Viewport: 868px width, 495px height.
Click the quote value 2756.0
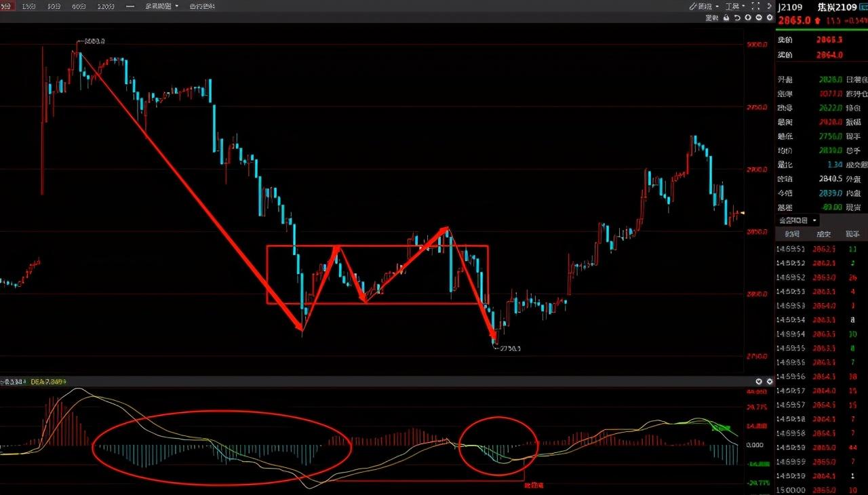[x=830, y=136]
